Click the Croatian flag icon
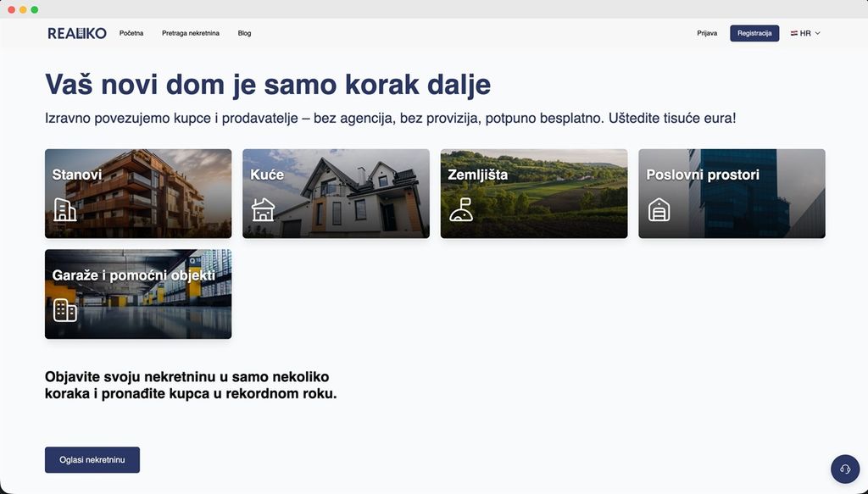Image resolution: width=868 pixels, height=494 pixels. point(793,33)
